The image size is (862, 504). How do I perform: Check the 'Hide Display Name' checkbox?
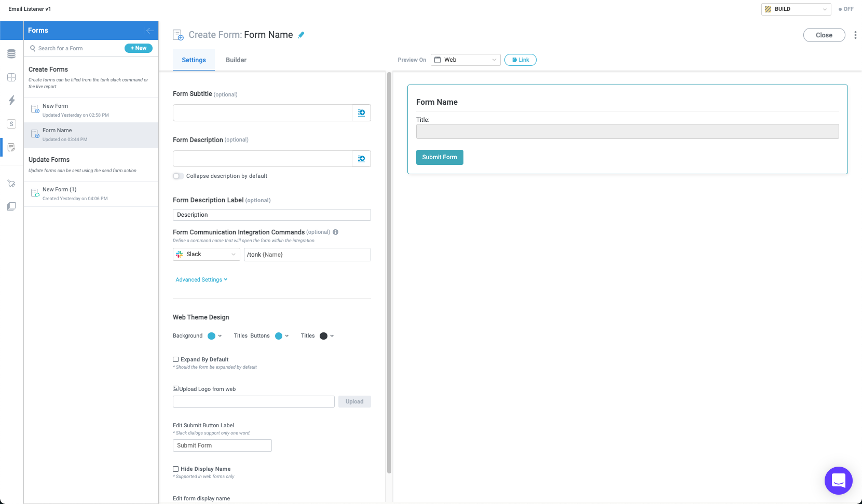pos(175,469)
